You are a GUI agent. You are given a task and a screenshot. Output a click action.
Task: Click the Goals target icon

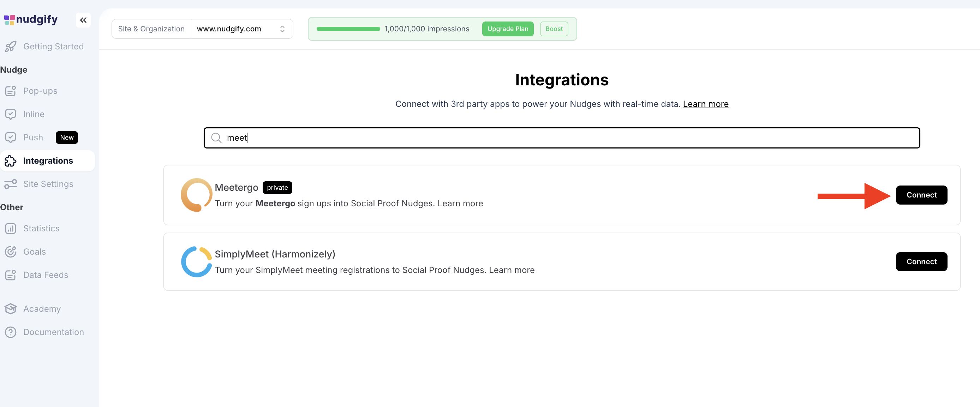[x=11, y=251]
